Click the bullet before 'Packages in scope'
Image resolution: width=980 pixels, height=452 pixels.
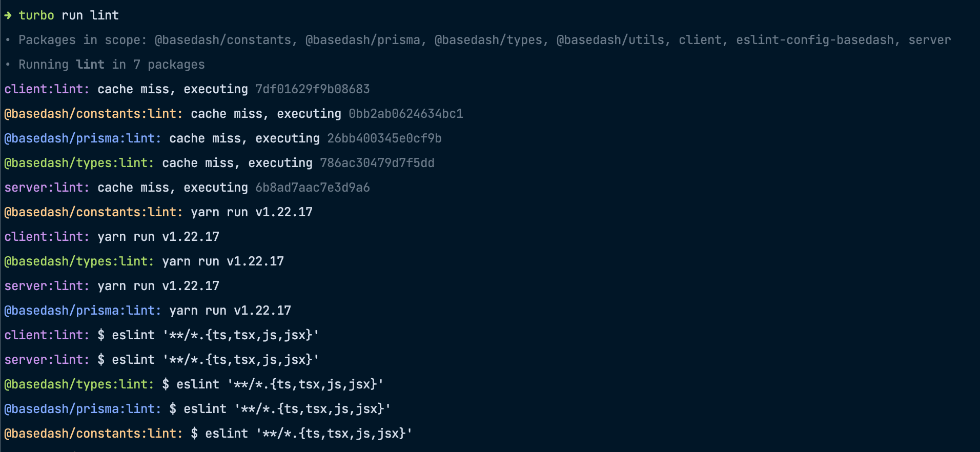coord(7,40)
